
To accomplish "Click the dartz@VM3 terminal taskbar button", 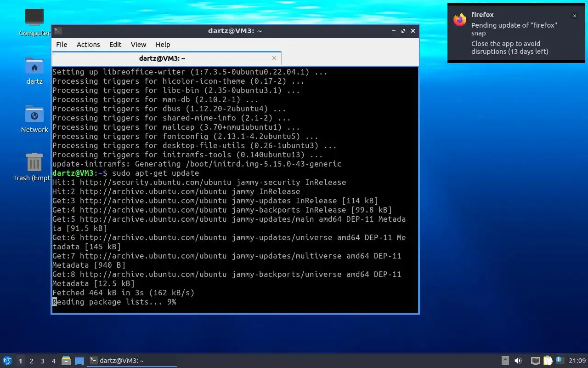I will pyautogui.click(x=132, y=361).
